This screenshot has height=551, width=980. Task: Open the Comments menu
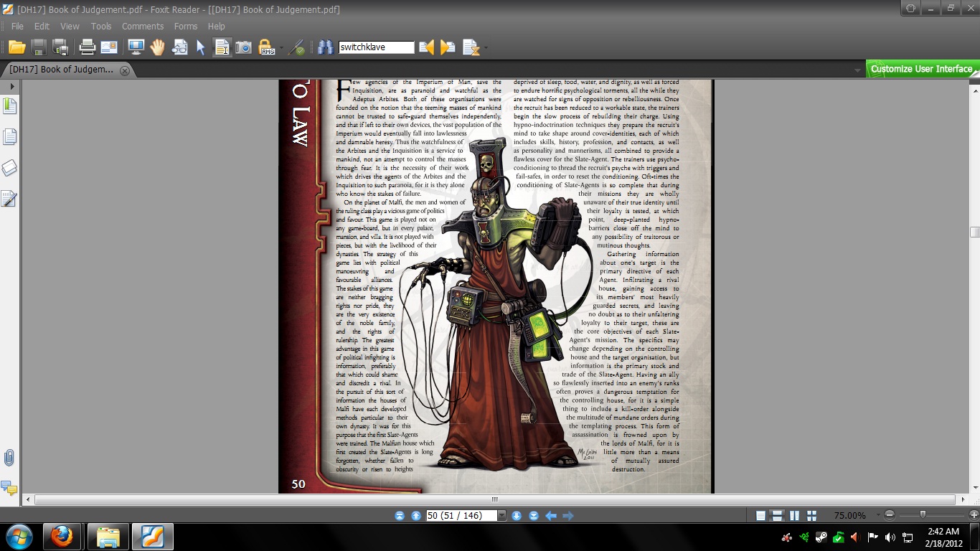143,26
